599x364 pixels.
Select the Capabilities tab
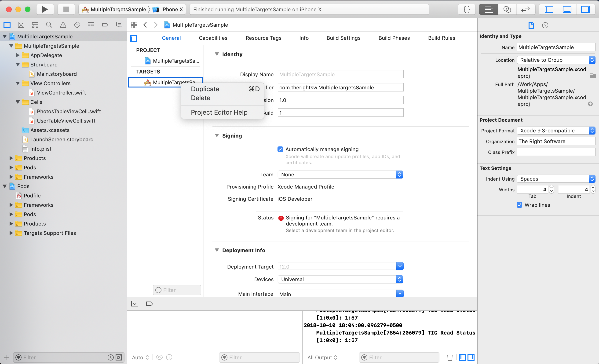[x=213, y=38]
